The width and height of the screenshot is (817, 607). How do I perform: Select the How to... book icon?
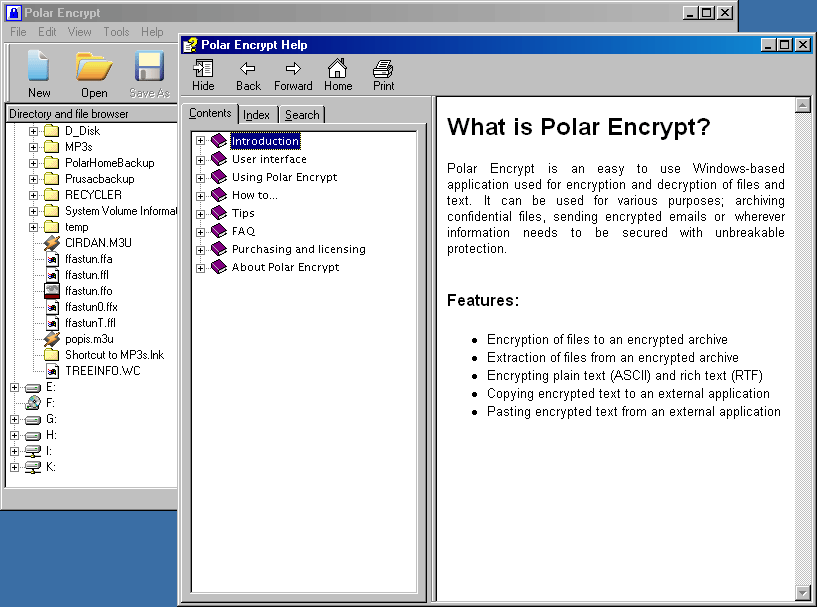coord(219,195)
